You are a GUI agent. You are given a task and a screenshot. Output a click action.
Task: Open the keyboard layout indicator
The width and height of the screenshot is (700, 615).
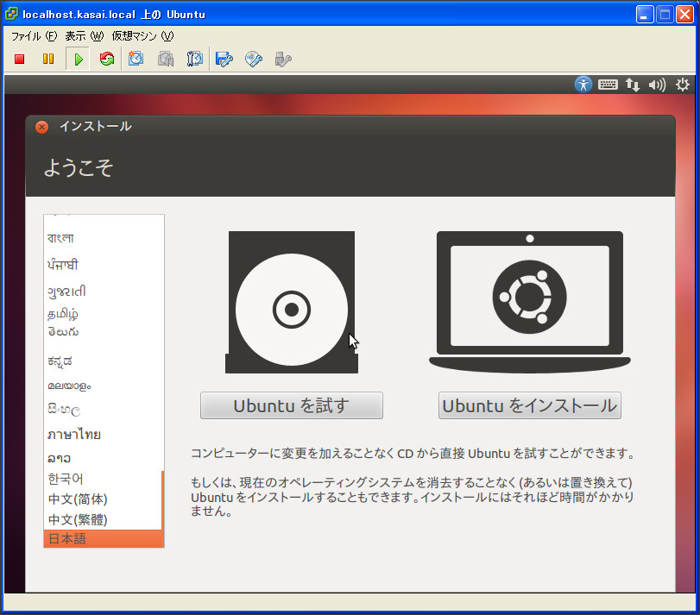[x=608, y=85]
